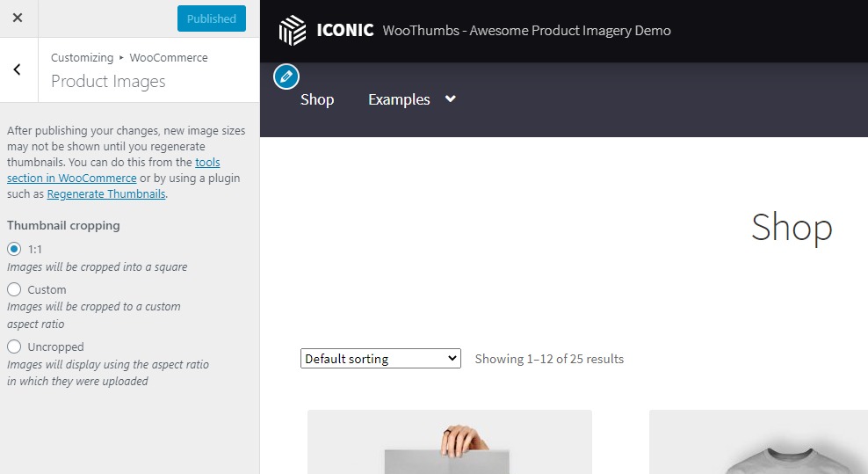Image resolution: width=868 pixels, height=474 pixels.
Task: Click the 'Customizing ▸ WooCommerce' breadcrumb text
Action: [x=129, y=58]
